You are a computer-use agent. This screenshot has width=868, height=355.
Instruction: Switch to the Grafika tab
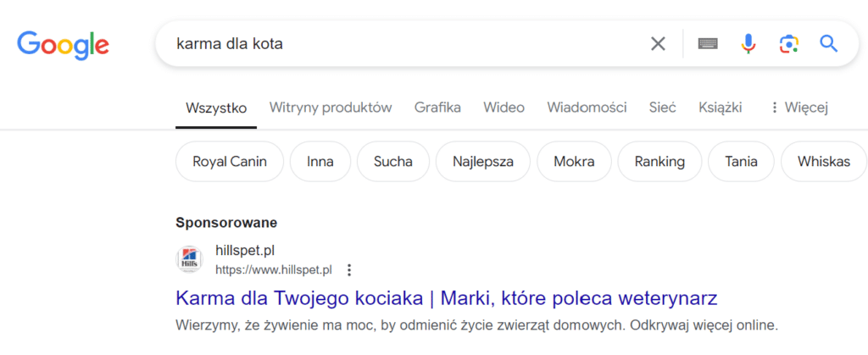point(437,108)
